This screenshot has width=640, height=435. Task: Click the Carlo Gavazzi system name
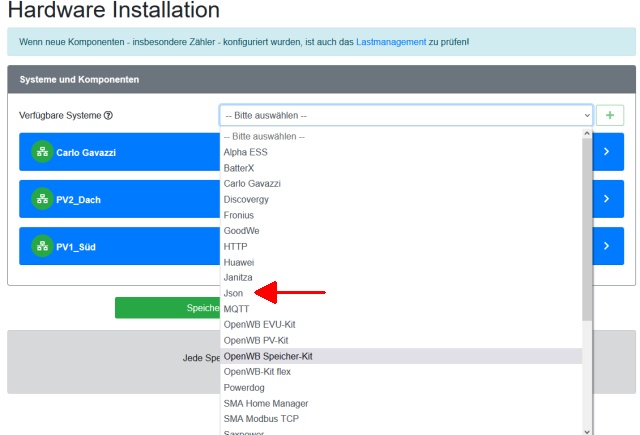(x=86, y=153)
